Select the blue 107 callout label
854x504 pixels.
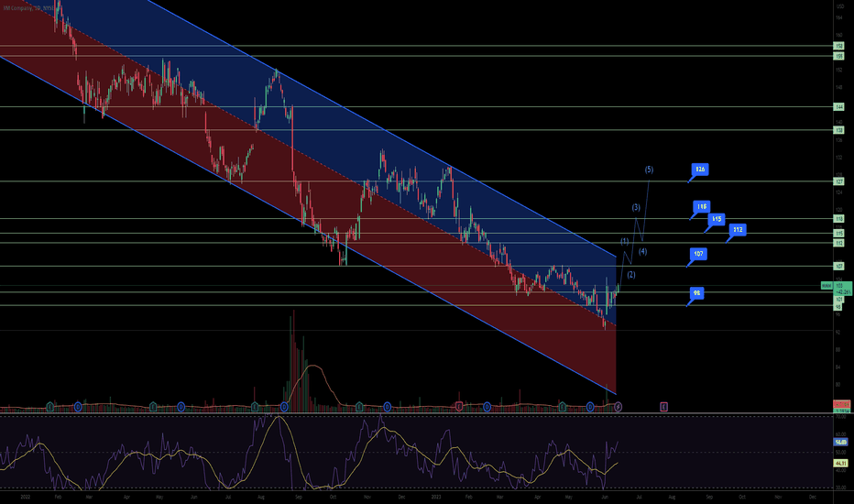(x=698, y=253)
